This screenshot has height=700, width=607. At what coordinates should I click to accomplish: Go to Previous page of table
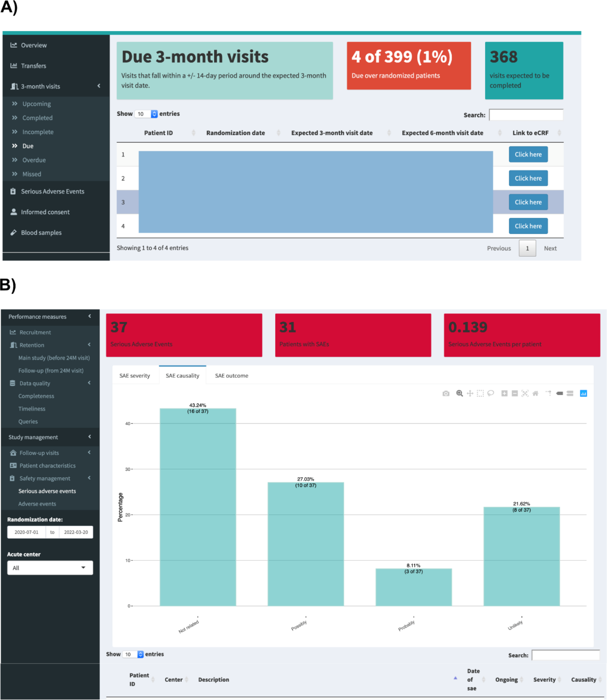click(x=499, y=248)
